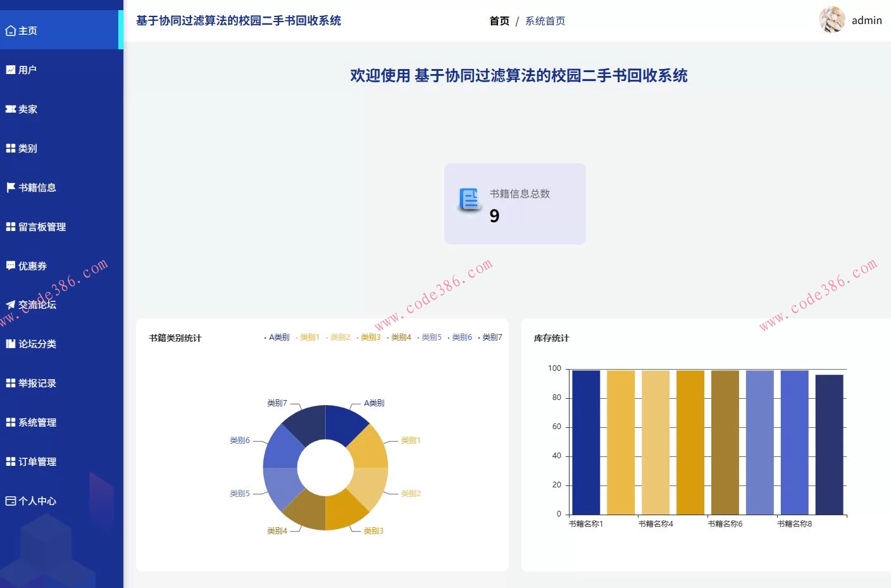
Task: Click the bar above 书籍名称4
Action: point(656,442)
